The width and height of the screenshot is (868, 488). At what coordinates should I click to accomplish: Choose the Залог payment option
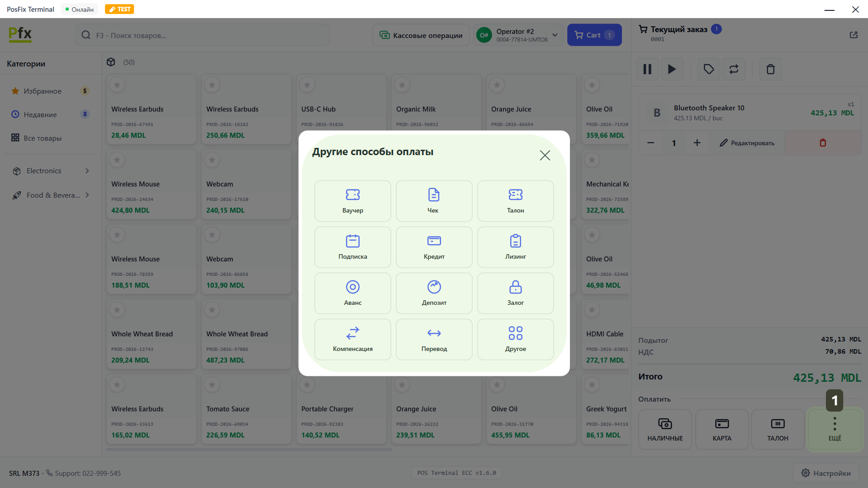515,293
